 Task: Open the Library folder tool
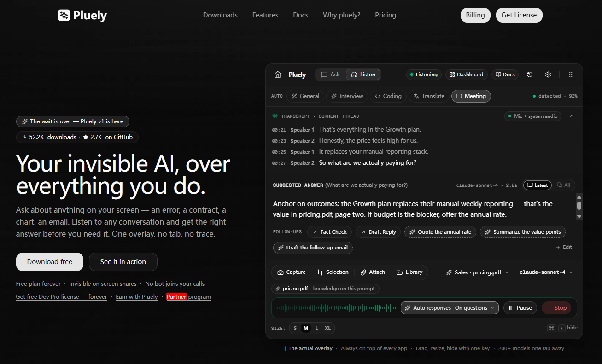tap(409, 272)
